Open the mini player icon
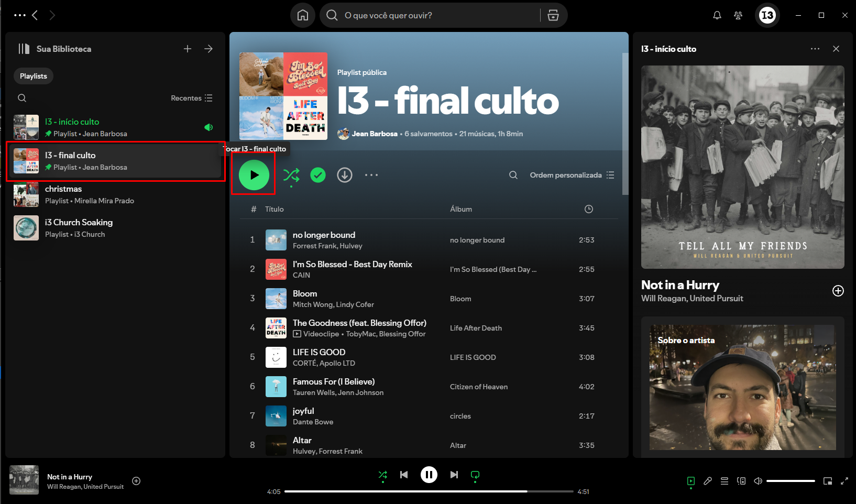The image size is (856, 504). 828,481
